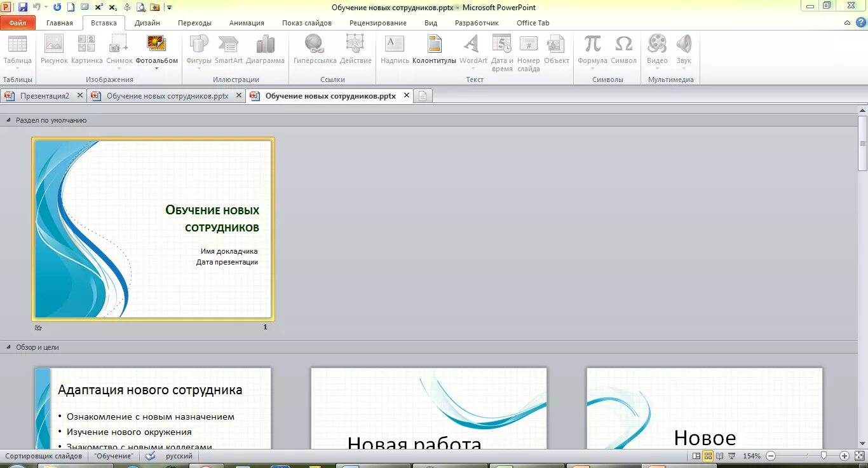Zoom out with the minus button

coord(770,456)
